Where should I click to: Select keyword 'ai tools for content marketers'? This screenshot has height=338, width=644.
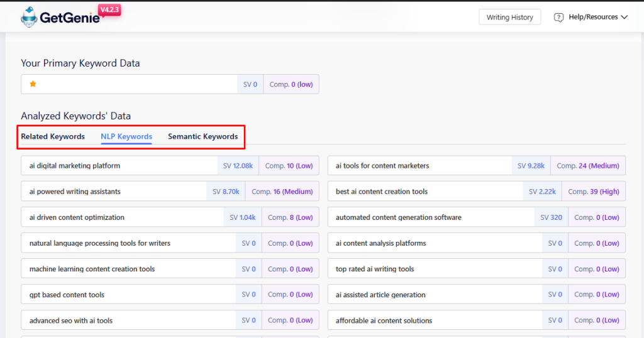pyautogui.click(x=382, y=166)
